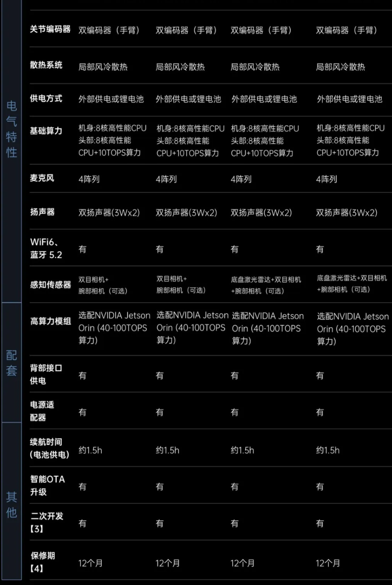Select the 扬声器 row header

point(42,212)
